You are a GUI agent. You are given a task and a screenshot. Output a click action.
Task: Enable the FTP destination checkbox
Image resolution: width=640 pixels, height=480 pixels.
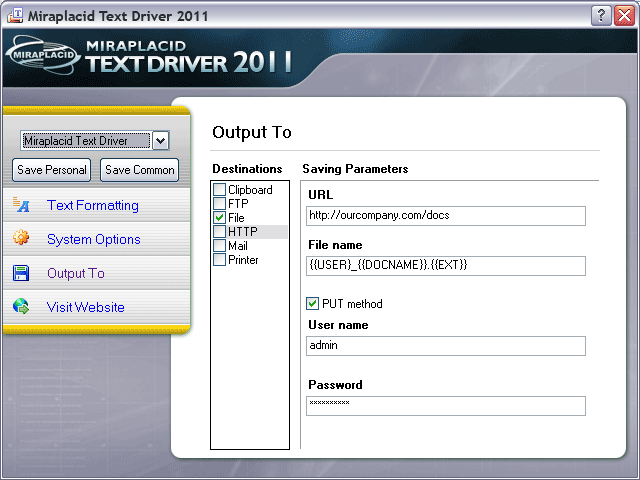coord(220,203)
